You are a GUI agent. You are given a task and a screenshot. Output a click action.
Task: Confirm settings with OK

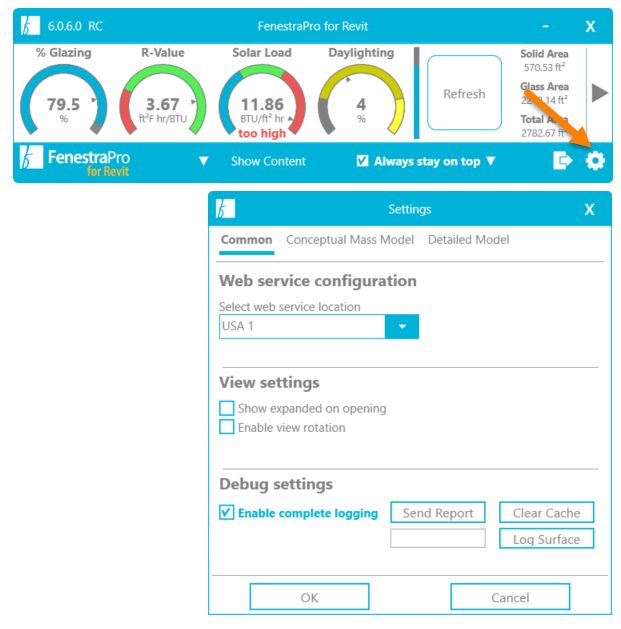[x=309, y=597]
